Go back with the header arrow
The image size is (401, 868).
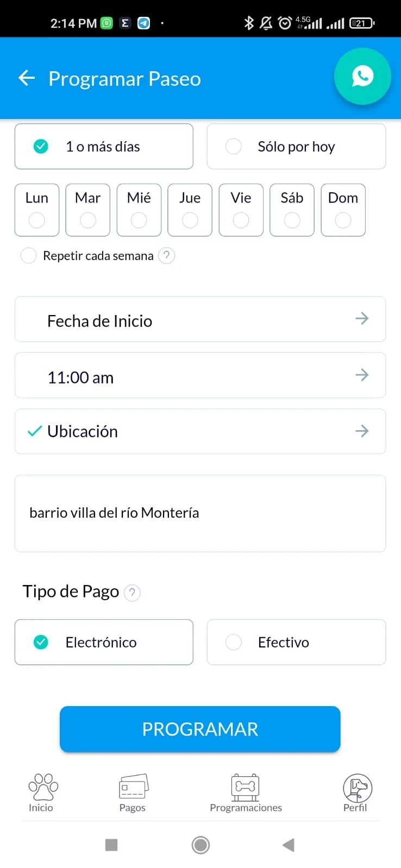27,78
